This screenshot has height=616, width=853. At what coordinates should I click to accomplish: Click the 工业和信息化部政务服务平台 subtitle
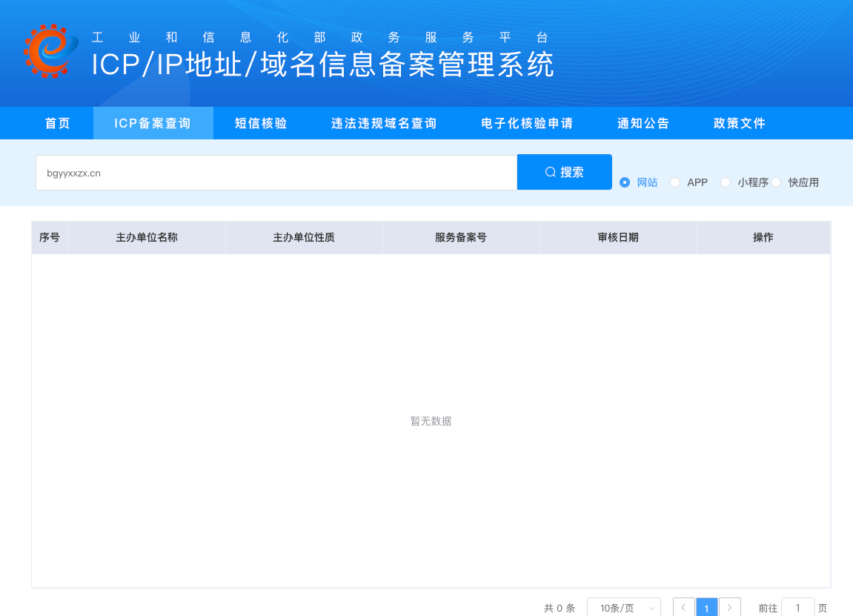tap(319, 38)
